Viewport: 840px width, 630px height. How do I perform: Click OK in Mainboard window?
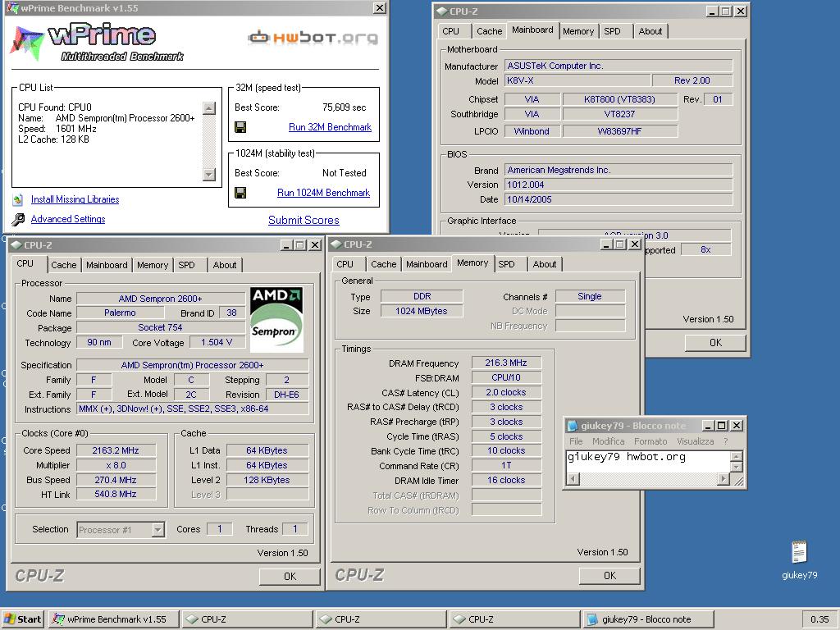point(715,343)
